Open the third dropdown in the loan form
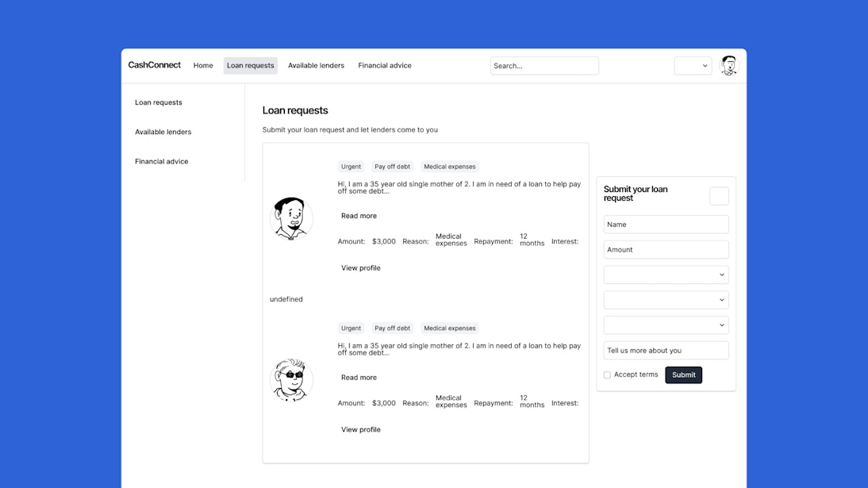 click(666, 325)
